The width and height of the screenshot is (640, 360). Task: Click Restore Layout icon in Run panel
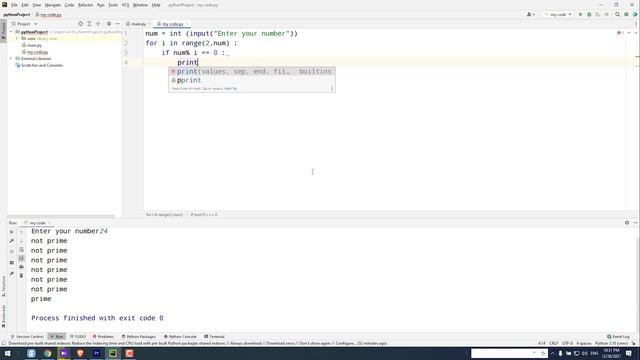(11, 262)
